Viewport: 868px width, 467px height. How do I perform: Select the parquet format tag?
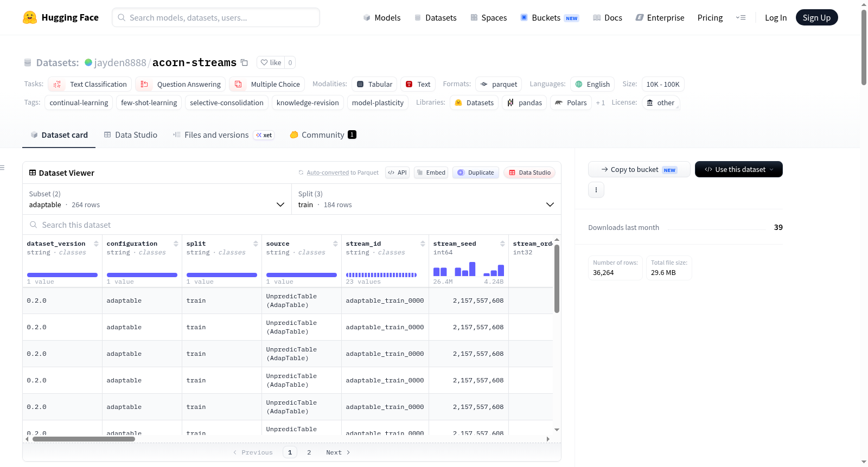(499, 84)
